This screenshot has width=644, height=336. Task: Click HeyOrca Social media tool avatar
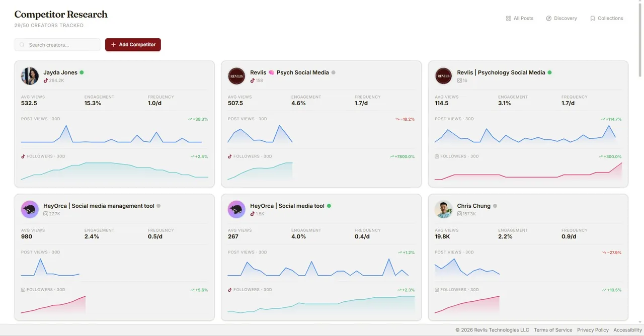(236, 209)
